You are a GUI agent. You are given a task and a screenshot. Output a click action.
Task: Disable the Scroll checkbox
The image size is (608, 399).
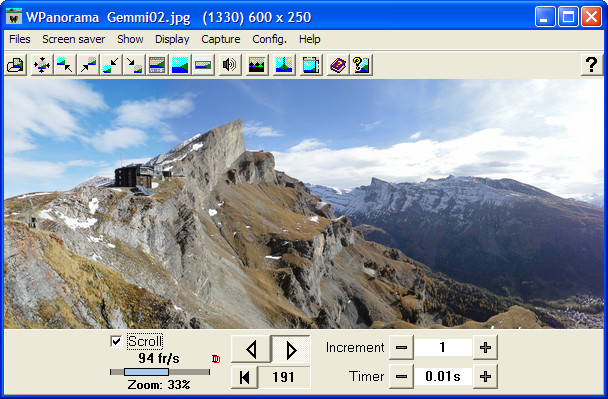116,342
